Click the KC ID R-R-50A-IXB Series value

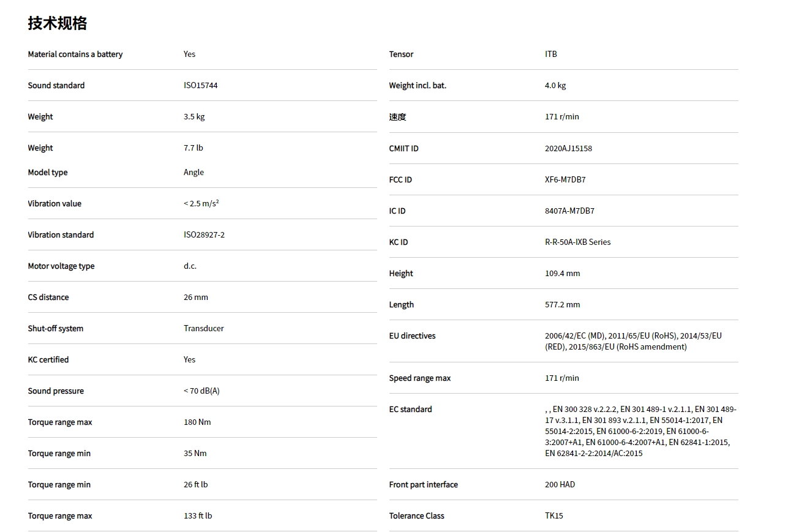click(577, 242)
